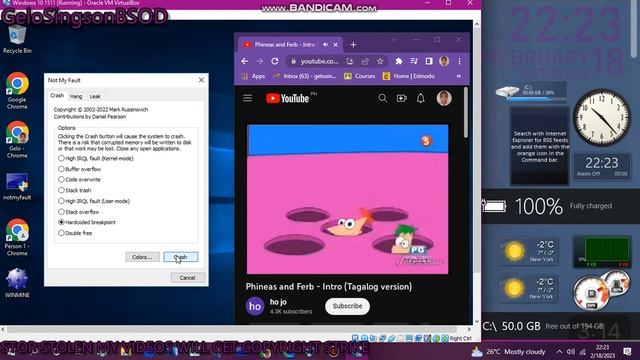Select Stack overflow option

coord(79,212)
